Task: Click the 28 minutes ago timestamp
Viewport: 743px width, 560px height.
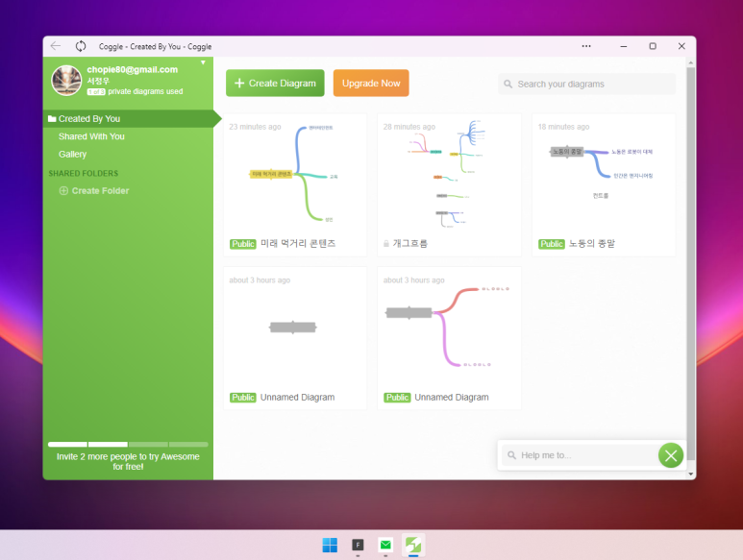Action: (x=409, y=127)
